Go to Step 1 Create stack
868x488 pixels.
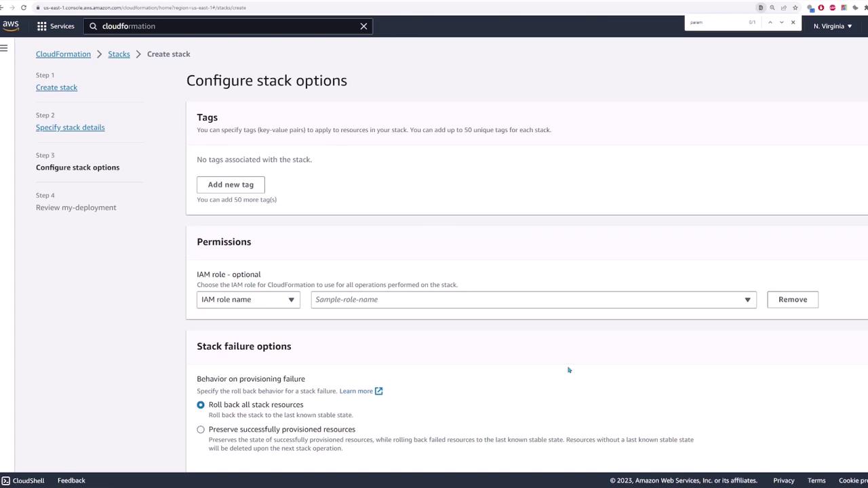[56, 87]
